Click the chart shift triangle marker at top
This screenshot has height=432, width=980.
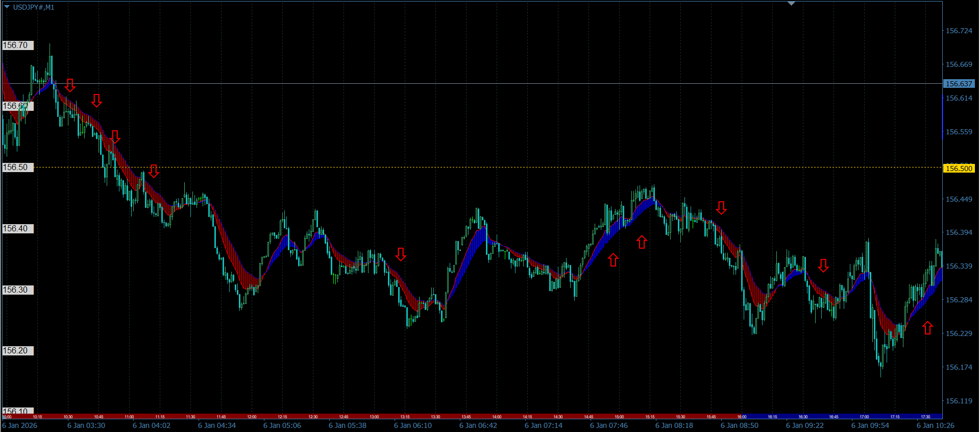pyautogui.click(x=791, y=4)
